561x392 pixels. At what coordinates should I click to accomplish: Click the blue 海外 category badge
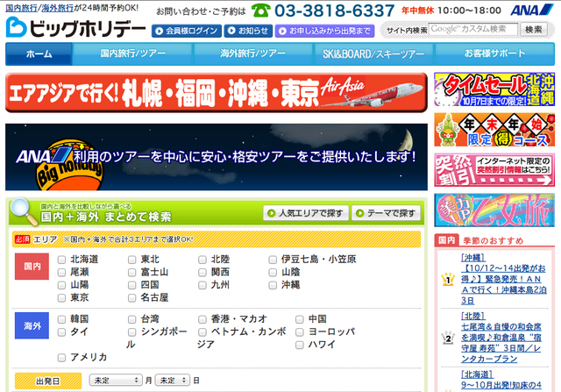point(32,325)
